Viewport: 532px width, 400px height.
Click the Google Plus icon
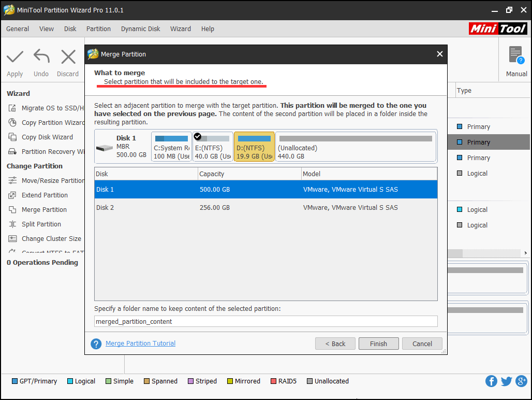click(522, 381)
